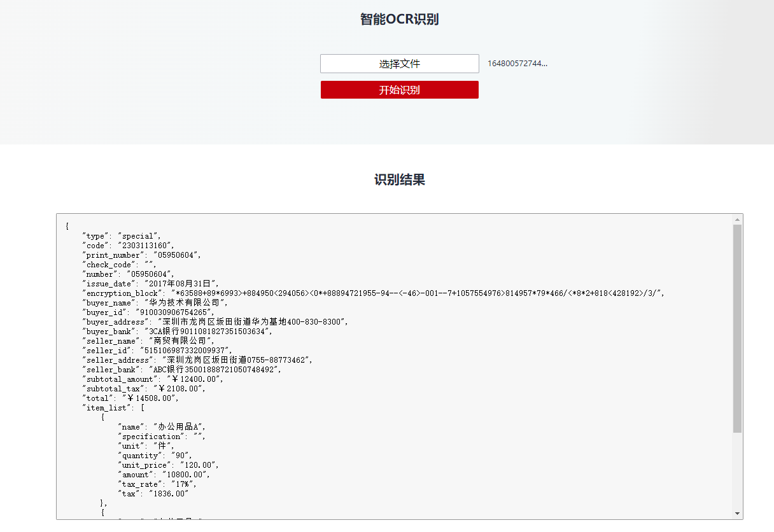Click the 选择文件 file chooser button
774x532 pixels.
click(x=400, y=64)
